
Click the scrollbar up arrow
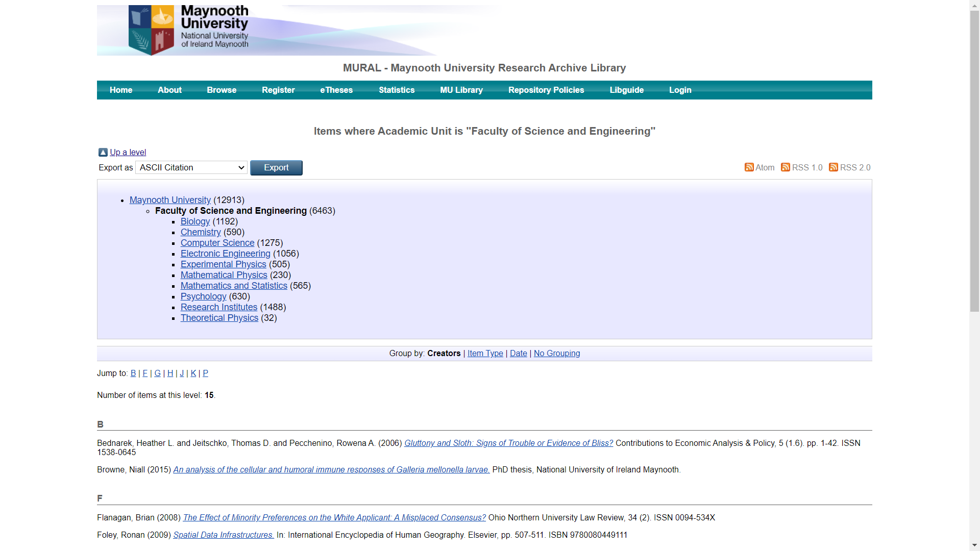(974, 5)
